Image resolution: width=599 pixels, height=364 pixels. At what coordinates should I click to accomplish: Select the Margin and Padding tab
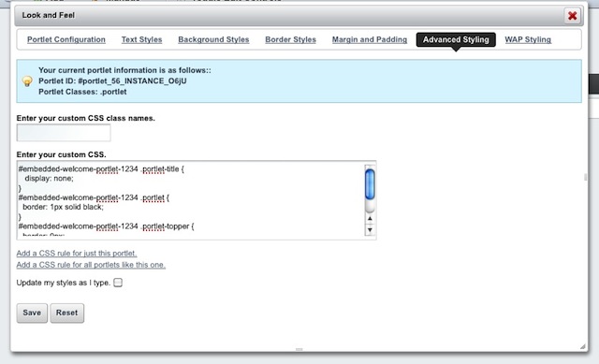click(370, 39)
